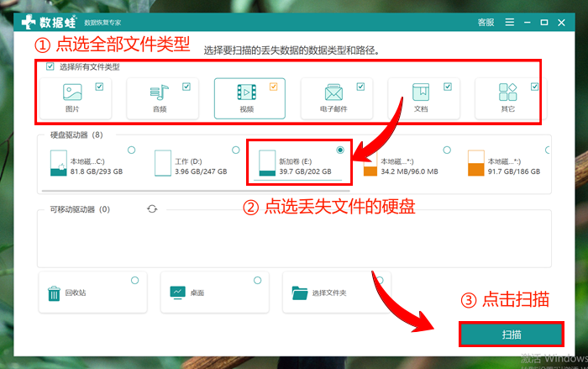Select the 91.7 GB/186 GB drive icon
Viewport: 588px width, 369px height.
point(476,163)
